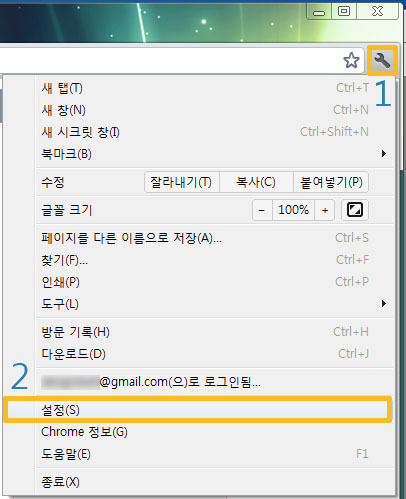This screenshot has height=499, width=406.
Task: Increase zoom with the plus button
Action: (x=325, y=210)
